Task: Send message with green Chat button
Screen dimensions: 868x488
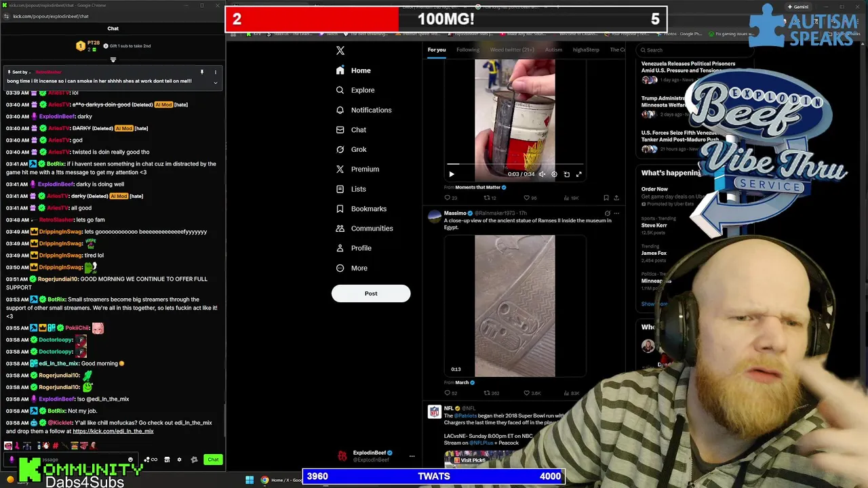Action: coord(213,460)
